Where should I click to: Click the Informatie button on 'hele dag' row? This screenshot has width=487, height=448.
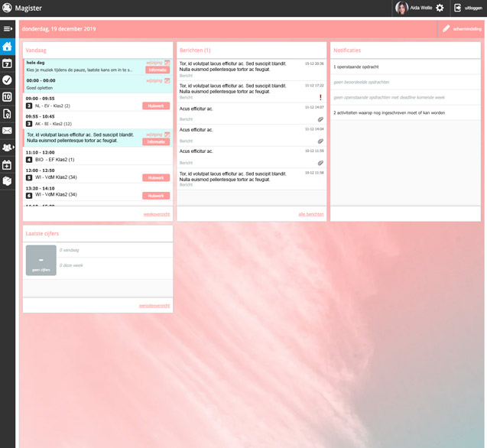pos(157,70)
